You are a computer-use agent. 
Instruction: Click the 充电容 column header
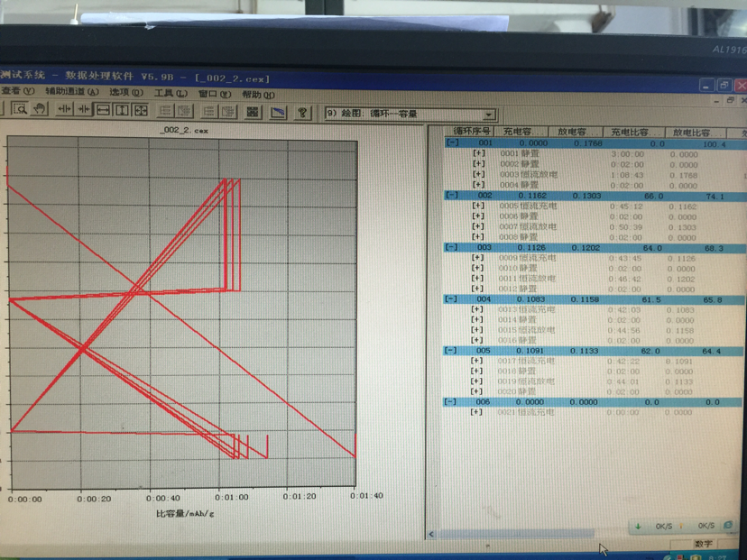[521, 132]
